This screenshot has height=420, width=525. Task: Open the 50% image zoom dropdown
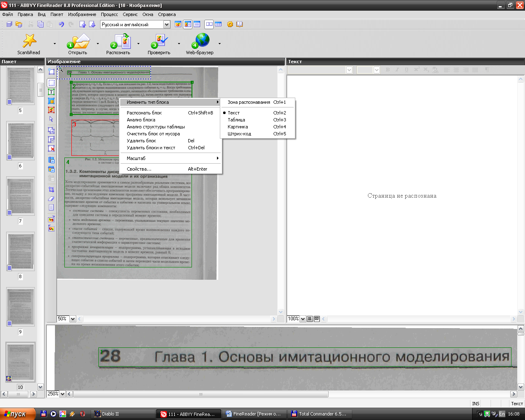73,319
